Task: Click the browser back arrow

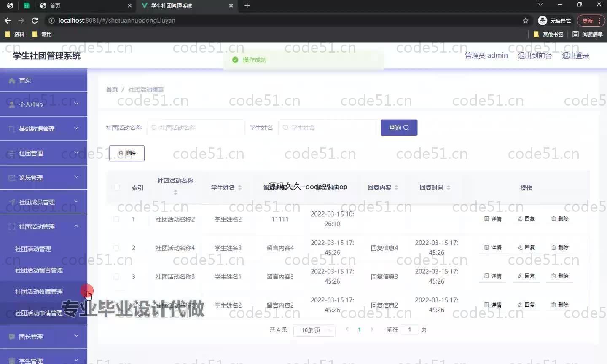Action: coord(8,20)
